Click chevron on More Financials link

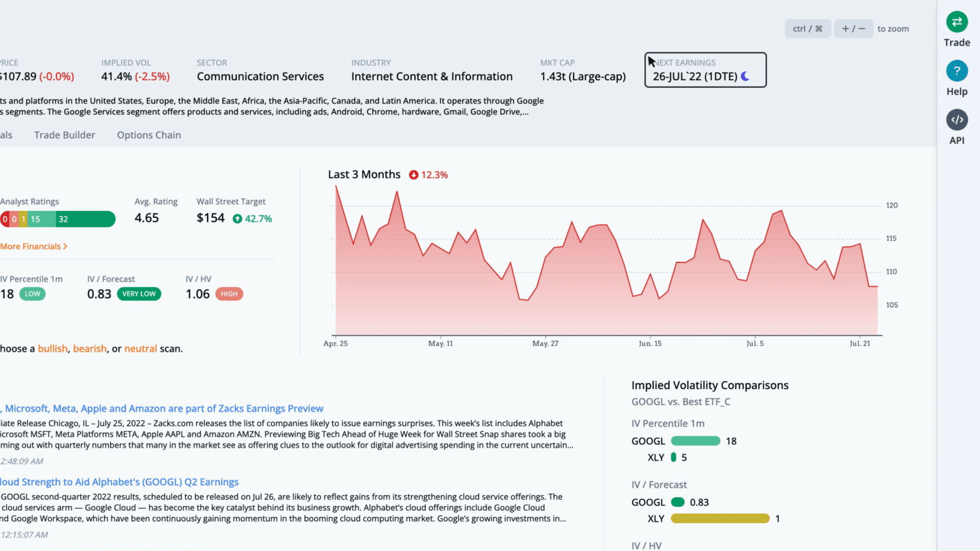click(65, 246)
